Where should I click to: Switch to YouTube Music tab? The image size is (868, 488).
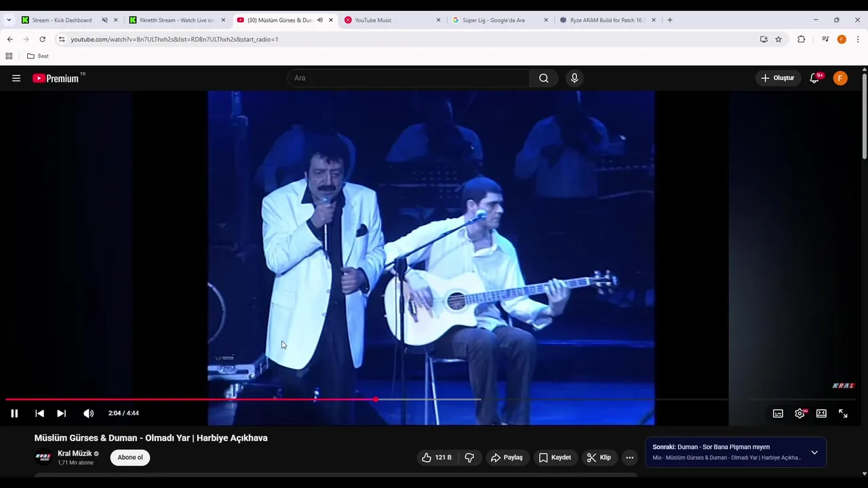(x=373, y=20)
